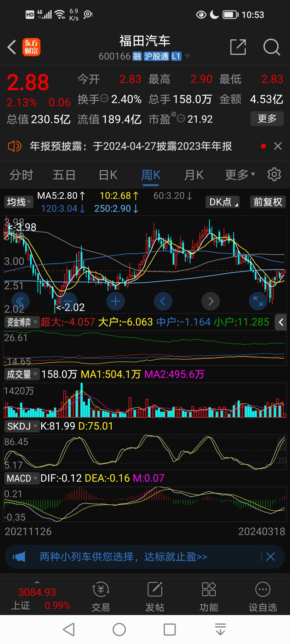Tap the L1 level badge

176,56
